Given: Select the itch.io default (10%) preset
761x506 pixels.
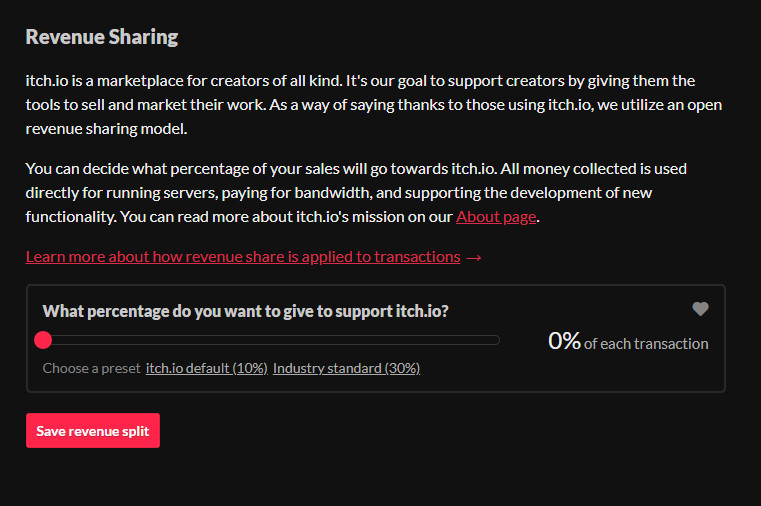Looking at the screenshot, I should 206,368.
